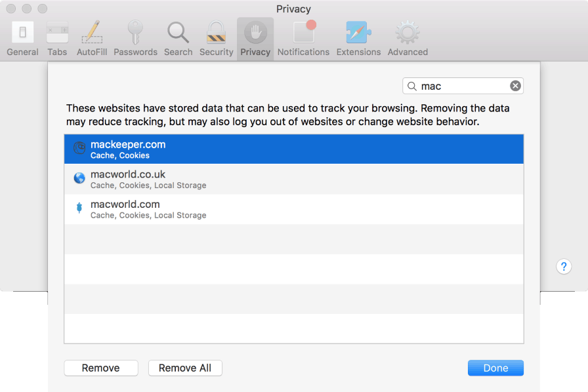
Task: Select the Privacy tab
Action: coord(255,37)
